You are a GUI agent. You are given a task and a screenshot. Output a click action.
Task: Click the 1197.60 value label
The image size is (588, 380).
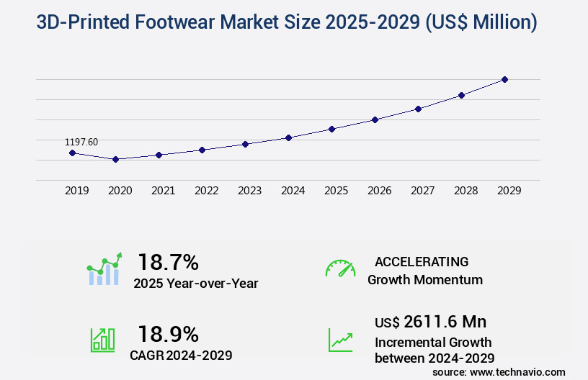81,142
